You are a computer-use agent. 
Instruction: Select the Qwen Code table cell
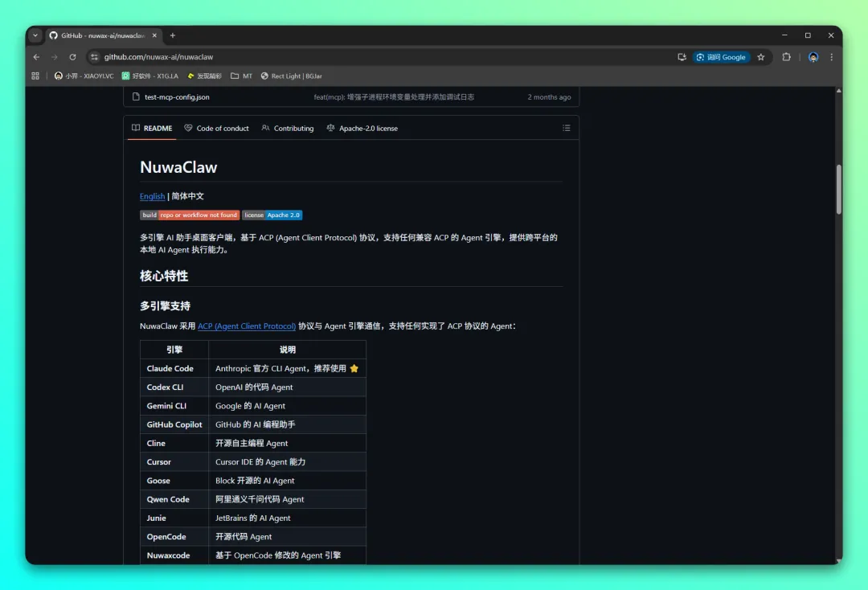[174, 500]
